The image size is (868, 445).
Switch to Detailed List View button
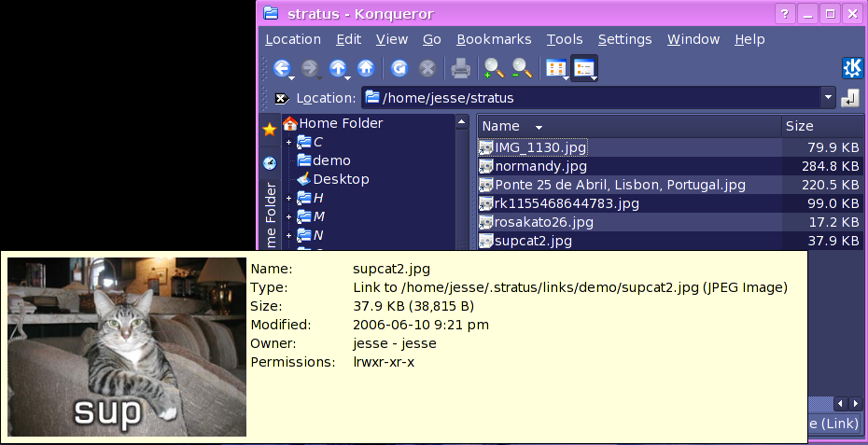(583, 68)
